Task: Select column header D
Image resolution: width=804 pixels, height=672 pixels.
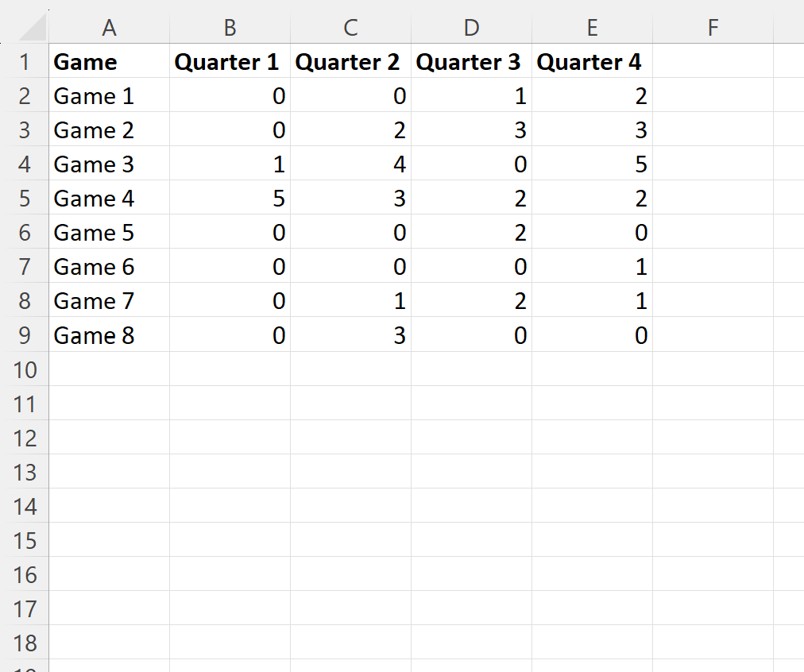Action: pyautogui.click(x=471, y=27)
